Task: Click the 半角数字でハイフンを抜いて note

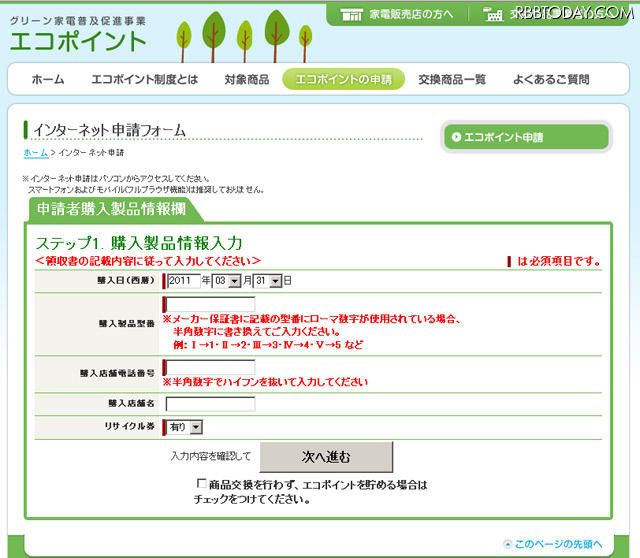Action: [x=265, y=382]
